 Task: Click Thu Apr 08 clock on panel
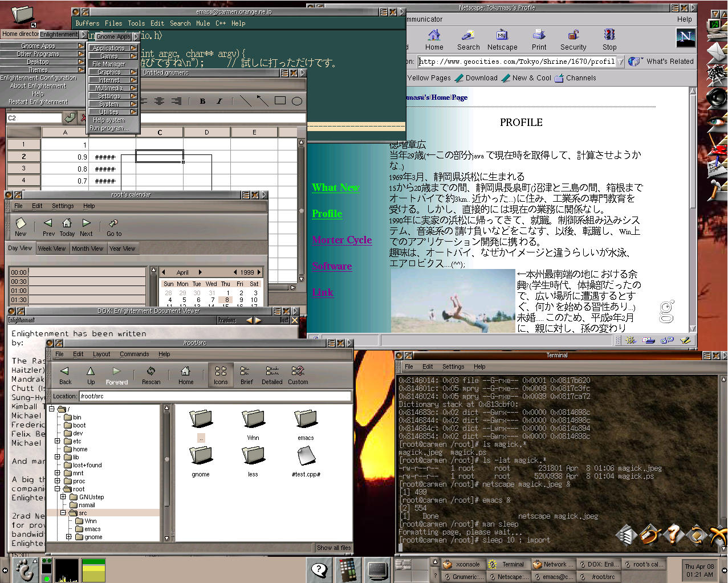coord(699,570)
